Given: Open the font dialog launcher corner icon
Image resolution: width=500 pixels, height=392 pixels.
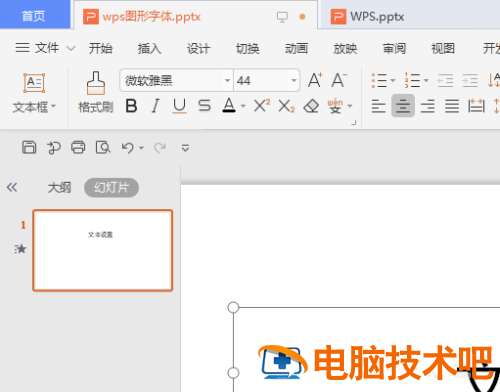Looking at the screenshot, I should click(x=354, y=123).
